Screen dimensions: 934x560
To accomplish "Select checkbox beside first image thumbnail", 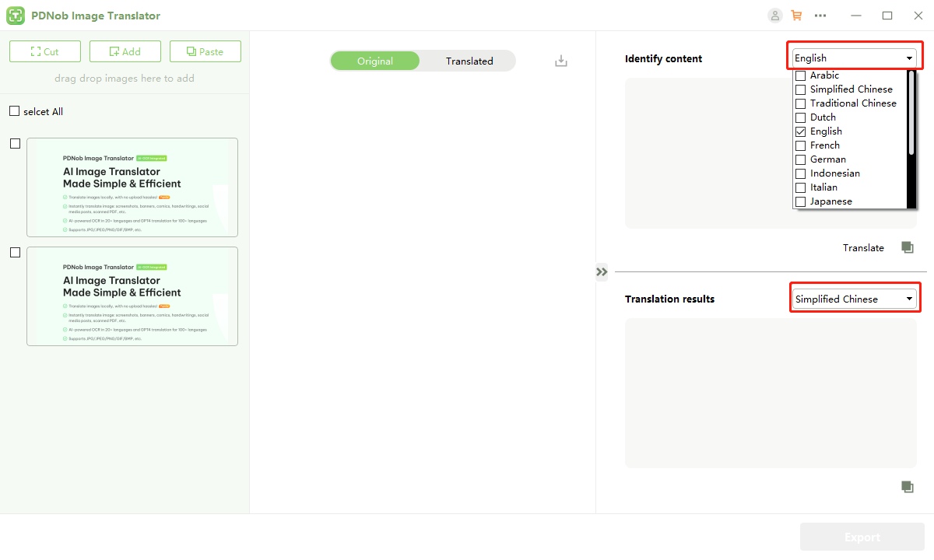I will [x=15, y=144].
